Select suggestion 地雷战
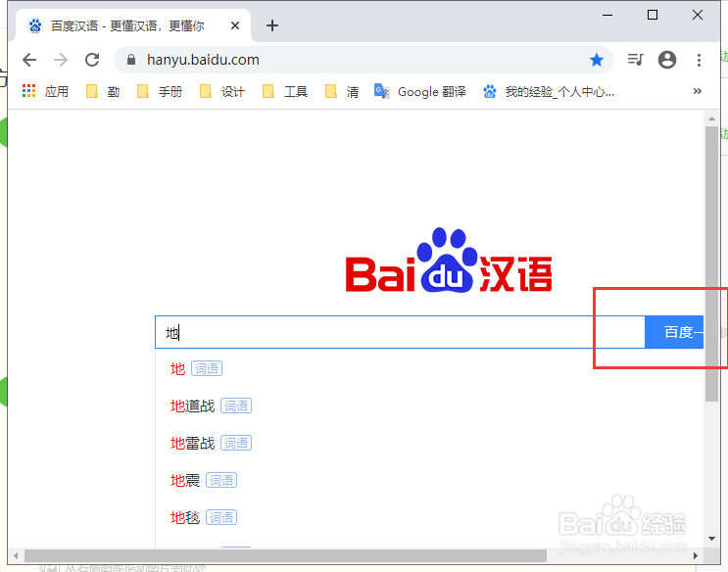Image resolution: width=728 pixels, height=572 pixels. click(211, 443)
